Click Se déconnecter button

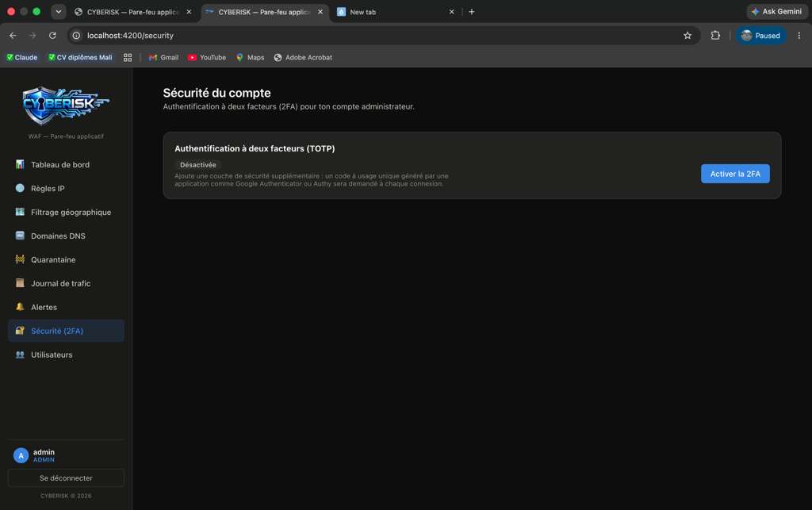[x=66, y=478]
